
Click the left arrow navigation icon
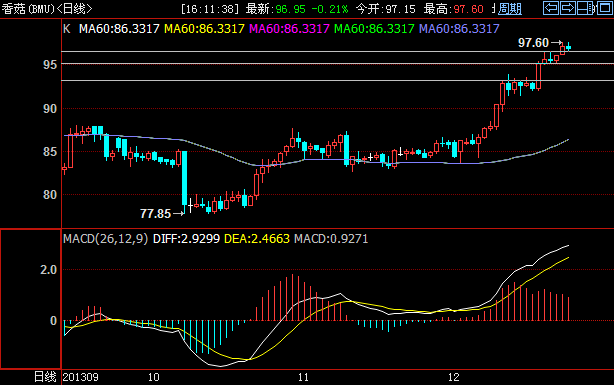click(x=551, y=8)
